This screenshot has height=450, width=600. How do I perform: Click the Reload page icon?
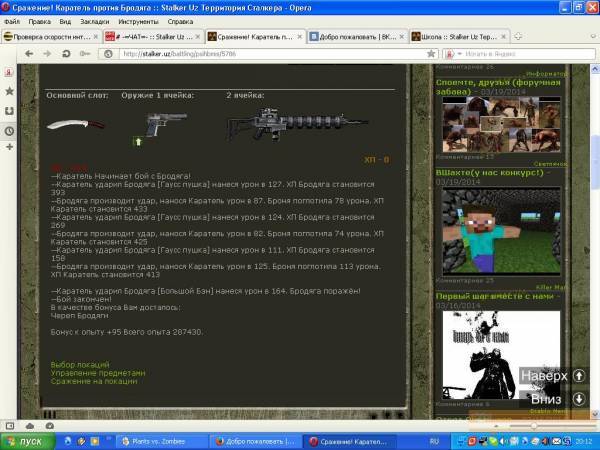click(66, 53)
